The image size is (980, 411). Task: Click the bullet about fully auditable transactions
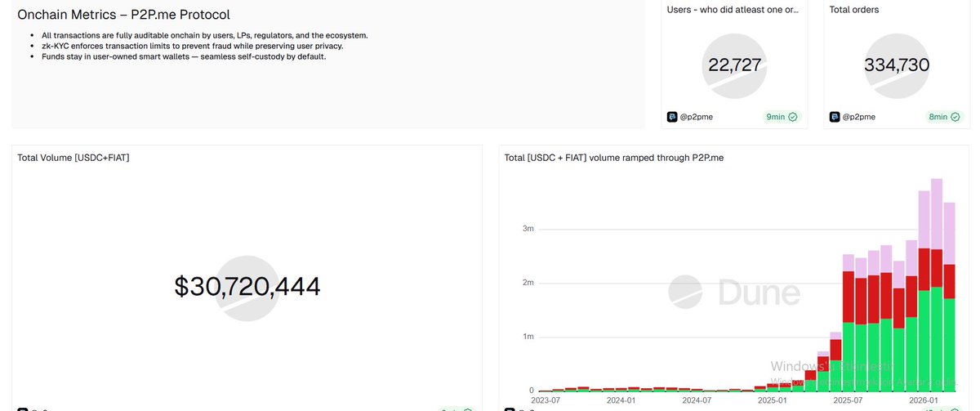point(205,35)
